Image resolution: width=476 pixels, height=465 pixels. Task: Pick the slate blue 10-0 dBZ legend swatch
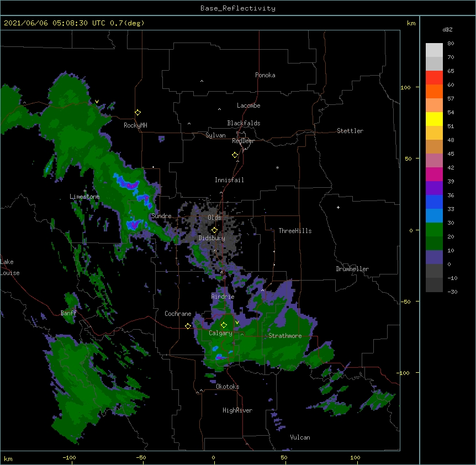pyautogui.click(x=434, y=257)
